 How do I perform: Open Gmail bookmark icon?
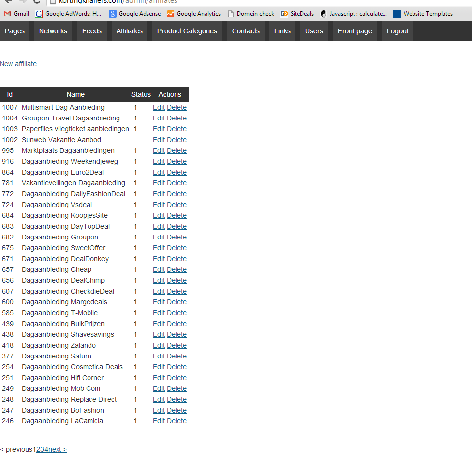click(x=7, y=14)
